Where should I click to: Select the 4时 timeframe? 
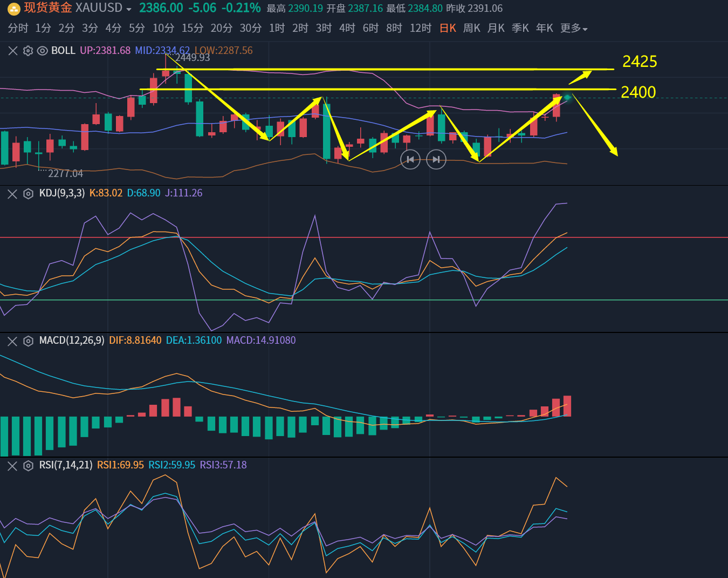coord(347,28)
